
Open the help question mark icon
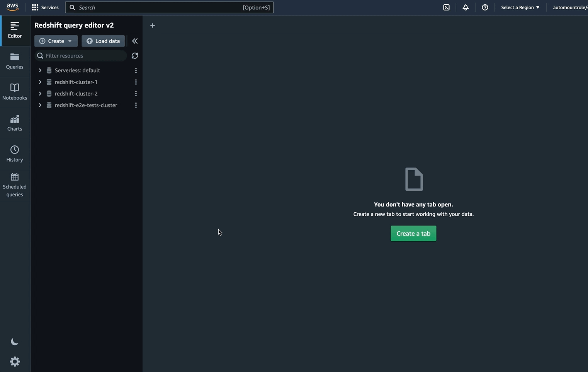485,7
